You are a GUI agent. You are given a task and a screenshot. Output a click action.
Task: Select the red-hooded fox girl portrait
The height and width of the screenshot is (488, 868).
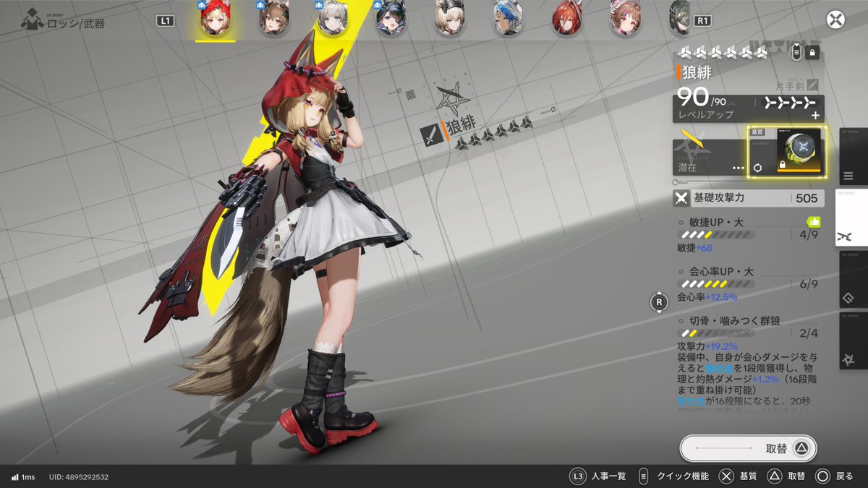point(214,18)
